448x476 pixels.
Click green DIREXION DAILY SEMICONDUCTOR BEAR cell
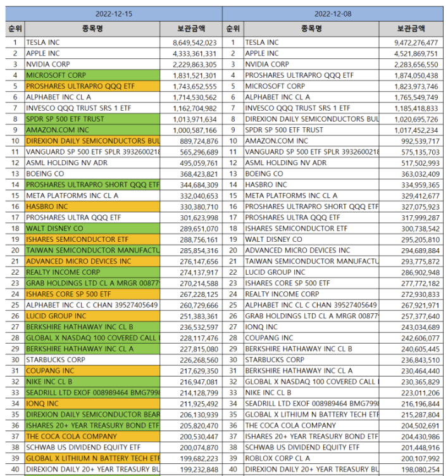[92, 415]
